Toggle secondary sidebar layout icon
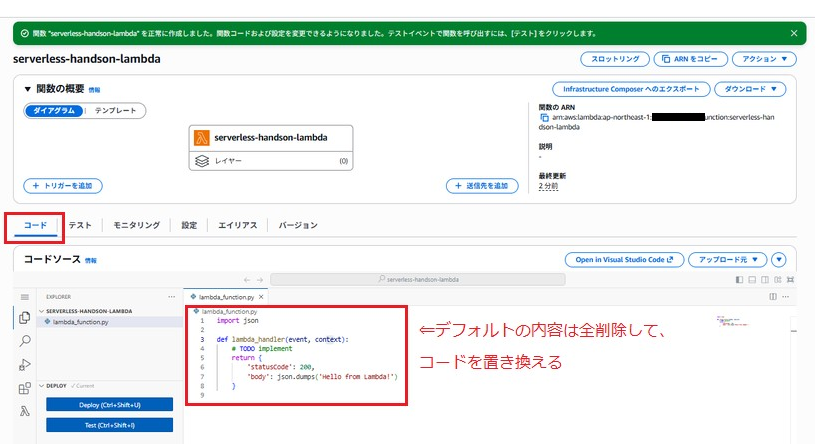Viewport: 816px width, 444px height. 765,280
